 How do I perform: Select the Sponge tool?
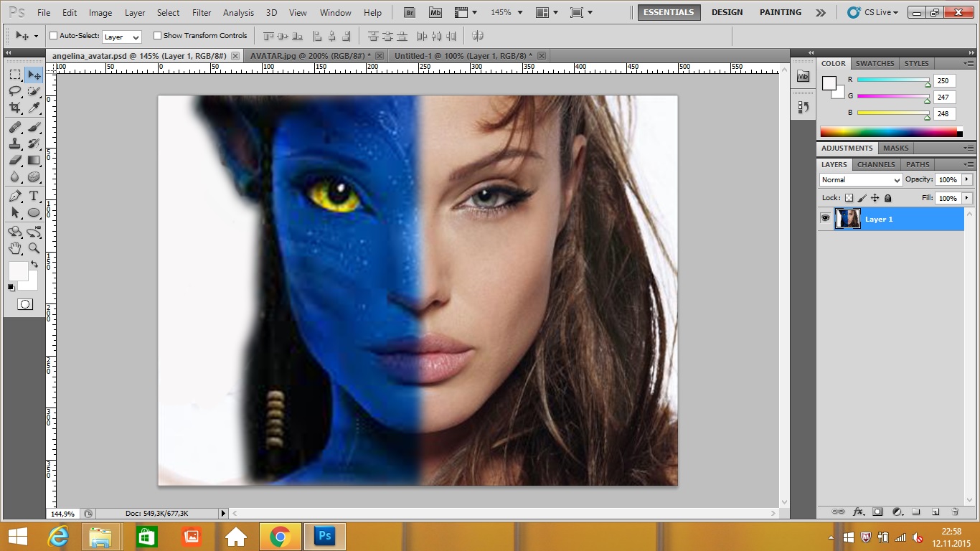[34, 176]
